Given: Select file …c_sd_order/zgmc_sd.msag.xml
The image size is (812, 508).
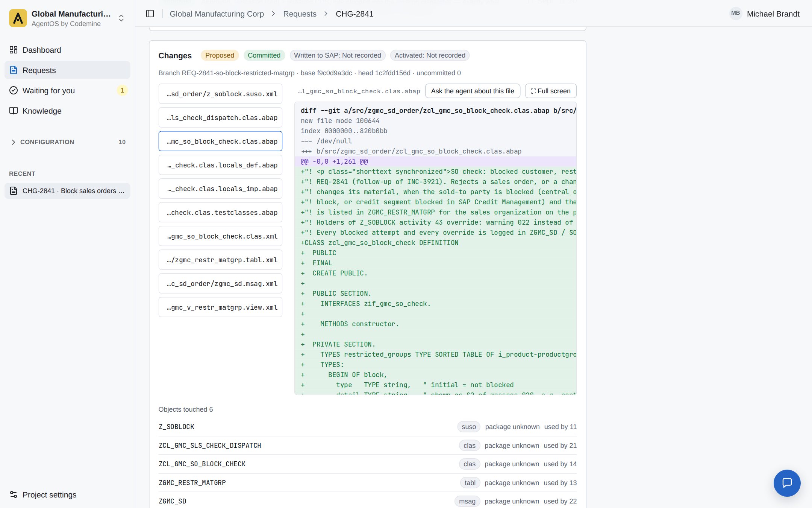Looking at the screenshot, I should click(220, 284).
